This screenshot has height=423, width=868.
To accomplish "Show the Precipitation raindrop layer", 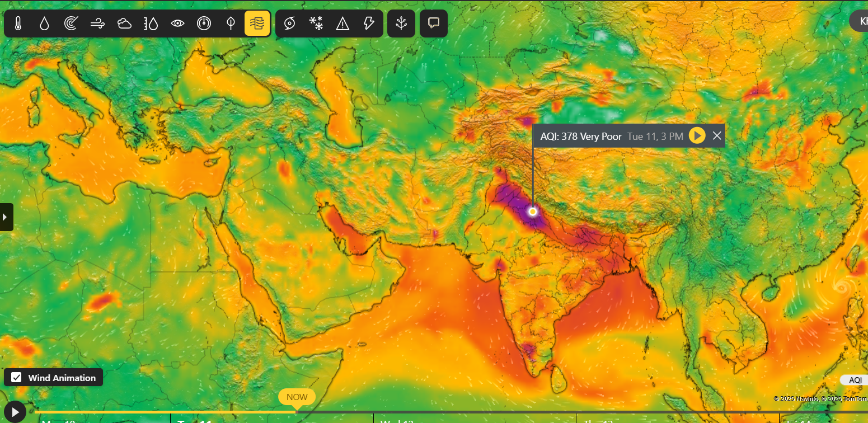I will [44, 23].
